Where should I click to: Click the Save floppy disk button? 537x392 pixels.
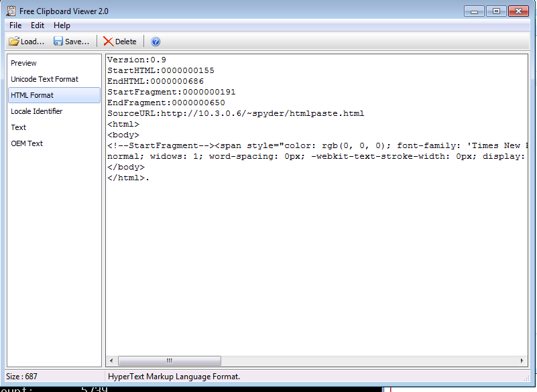[x=71, y=42]
